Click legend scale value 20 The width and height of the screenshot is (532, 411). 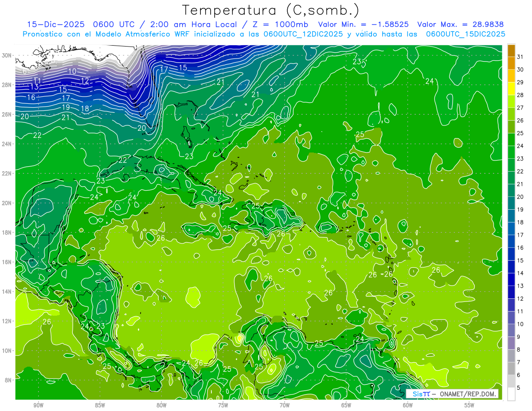point(520,197)
